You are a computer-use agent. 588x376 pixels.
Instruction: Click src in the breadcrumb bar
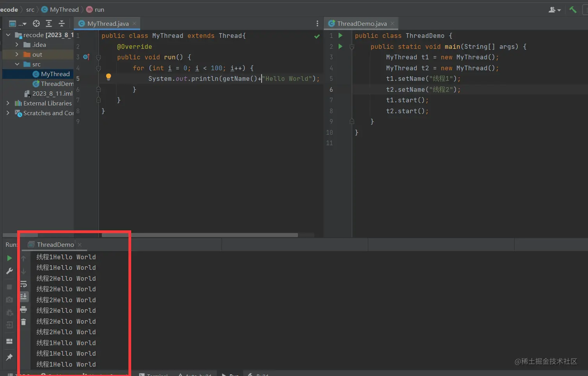tap(30, 9)
